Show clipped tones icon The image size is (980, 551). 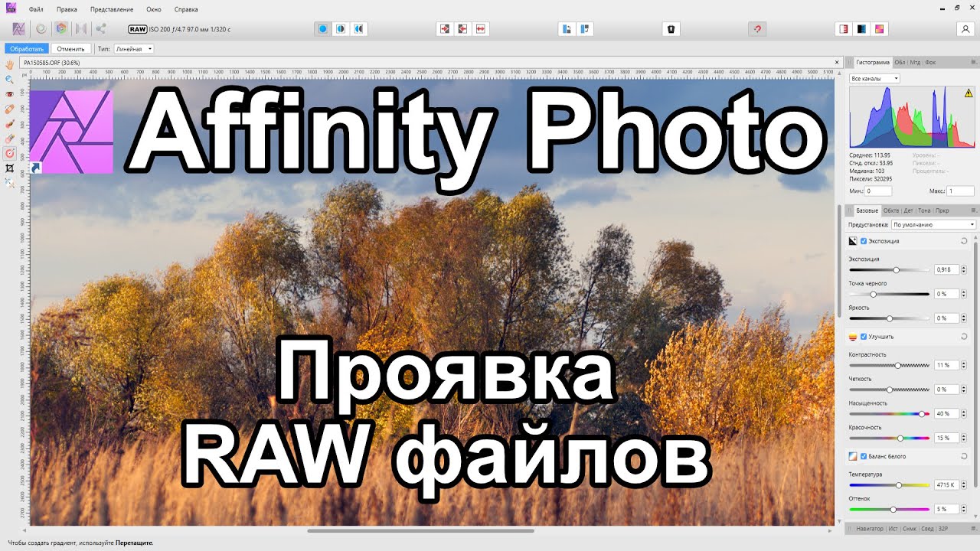(880, 29)
